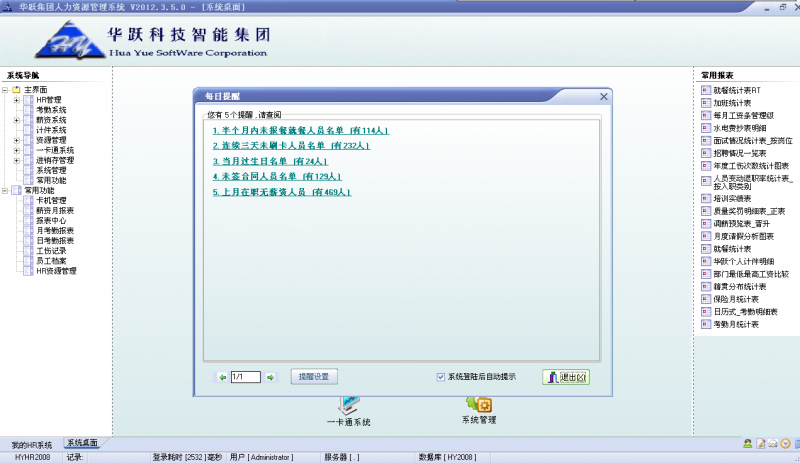
Task: Collapse the 常用功能 tree group
Action: [x=6, y=190]
